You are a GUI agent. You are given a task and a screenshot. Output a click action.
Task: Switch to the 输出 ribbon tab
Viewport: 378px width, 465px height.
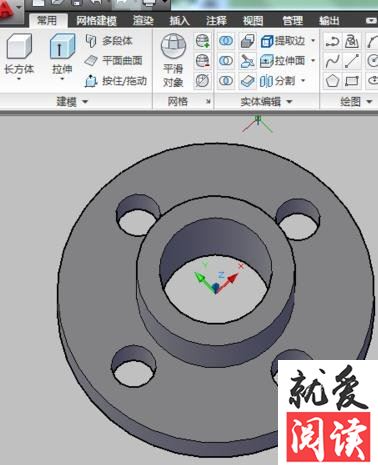(329, 21)
